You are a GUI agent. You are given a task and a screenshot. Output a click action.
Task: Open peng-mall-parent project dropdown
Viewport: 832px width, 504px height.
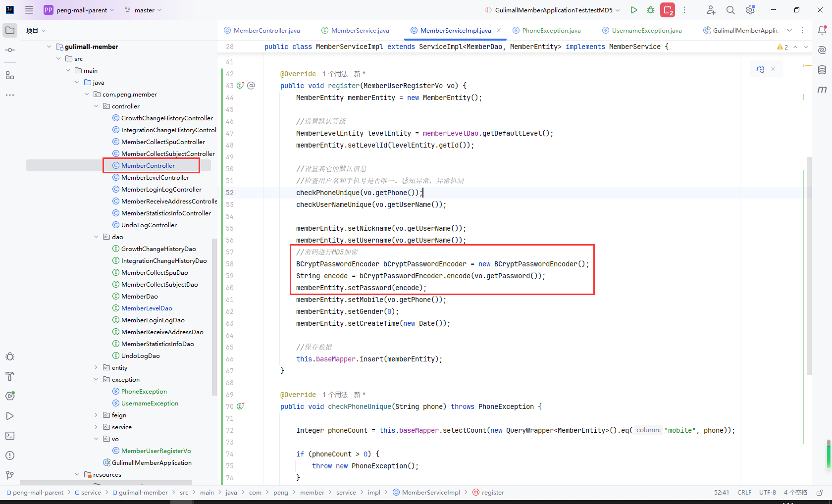[x=79, y=10]
